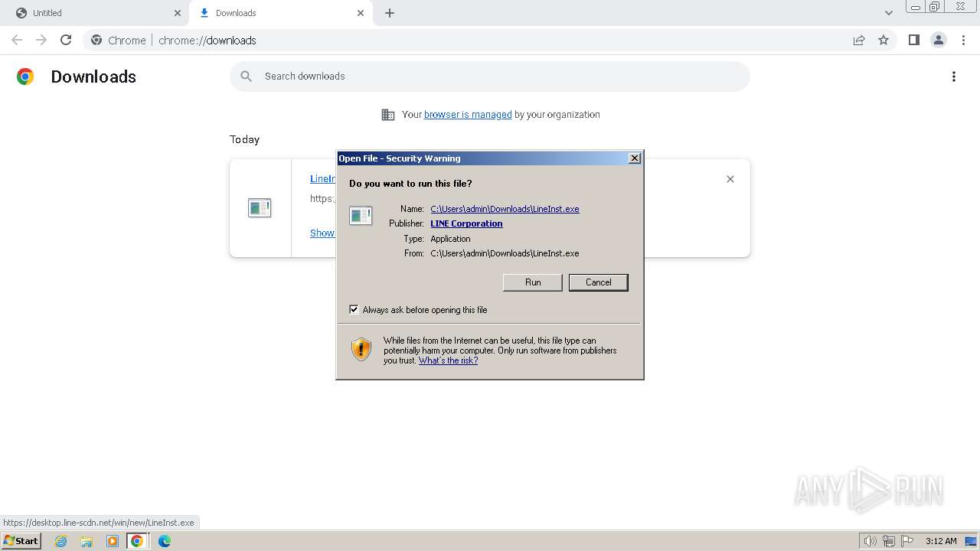
Task: Click the security shield warning icon
Action: pyautogui.click(x=361, y=350)
